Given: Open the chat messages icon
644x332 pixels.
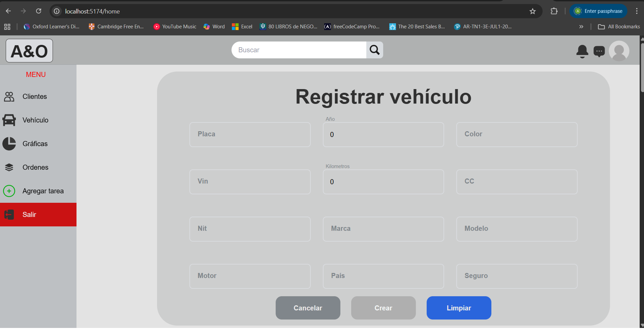Looking at the screenshot, I should (600, 51).
